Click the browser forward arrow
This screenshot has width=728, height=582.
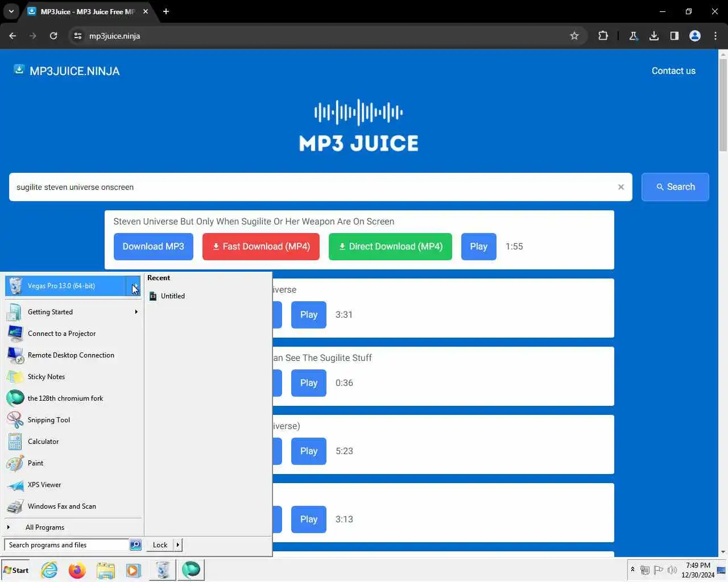tap(33, 36)
